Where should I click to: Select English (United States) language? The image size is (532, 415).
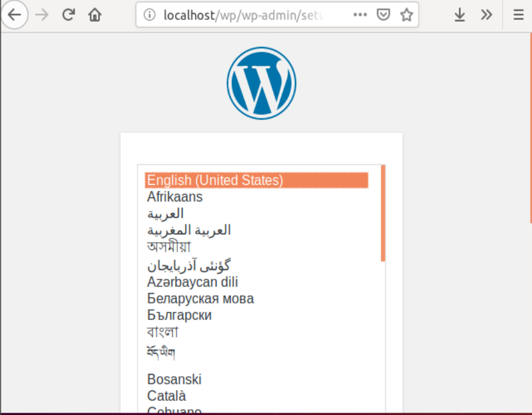pos(257,180)
